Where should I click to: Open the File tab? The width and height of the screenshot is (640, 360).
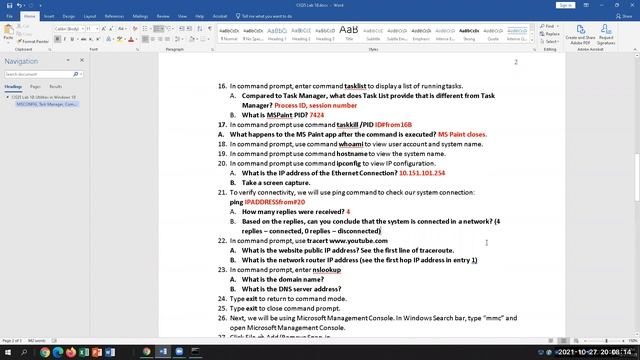[x=9, y=16]
